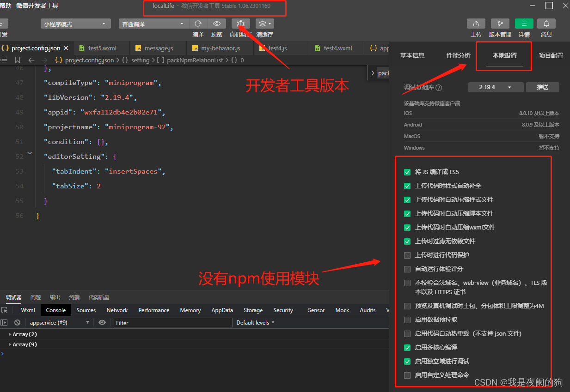Screen dimensions: 570x392
Task: Toggle 上传代码时自动压缩样式文件 checkbox
Action: click(407, 200)
